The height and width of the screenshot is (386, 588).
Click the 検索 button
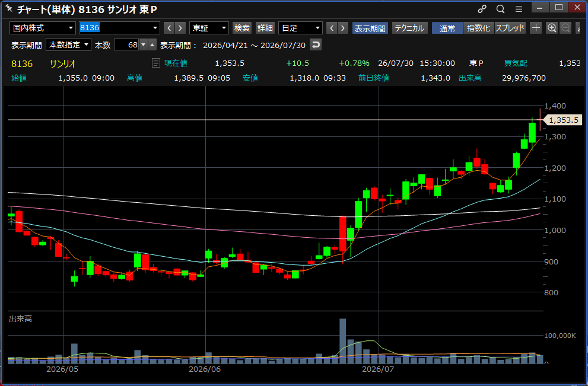click(x=242, y=28)
